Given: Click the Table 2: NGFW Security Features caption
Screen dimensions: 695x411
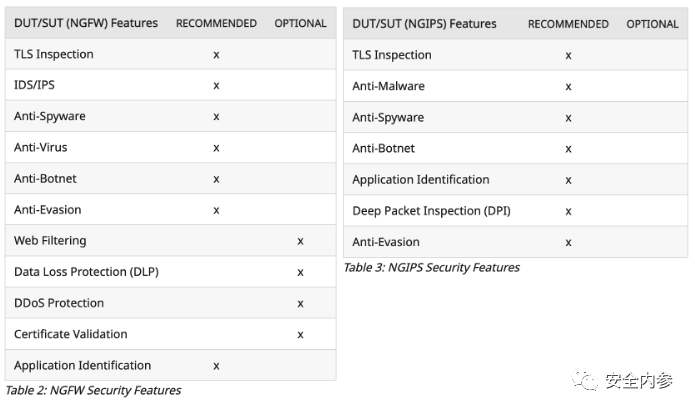Looking at the screenshot, I should (93, 391).
